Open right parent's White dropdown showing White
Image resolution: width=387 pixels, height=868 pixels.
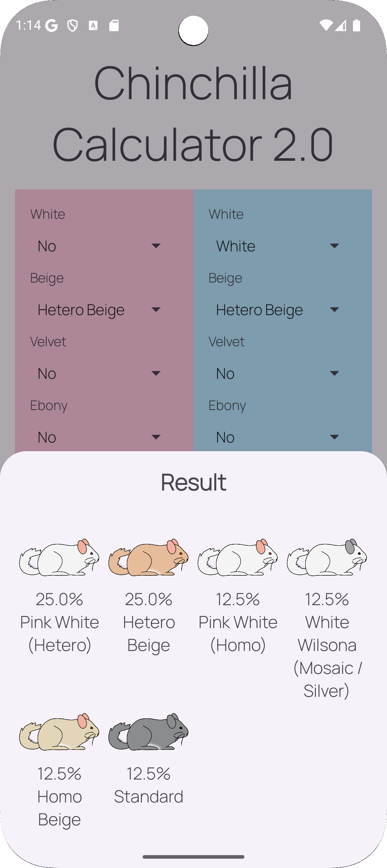click(278, 246)
